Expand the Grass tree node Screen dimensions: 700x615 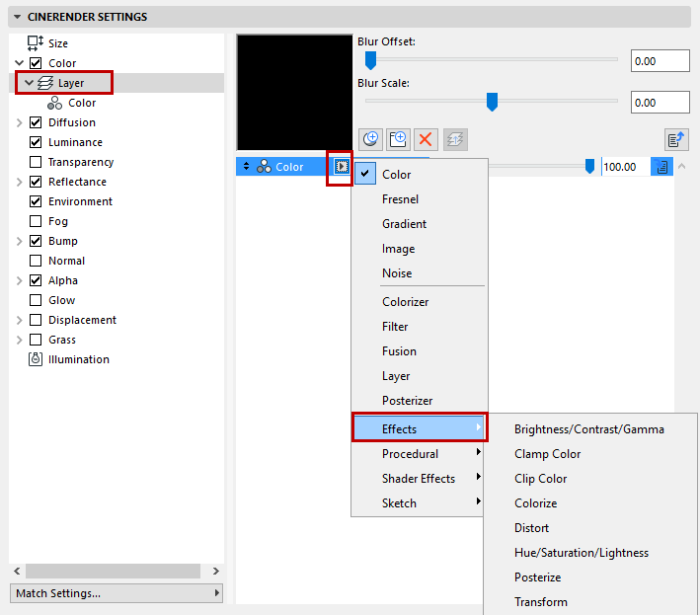[19, 340]
